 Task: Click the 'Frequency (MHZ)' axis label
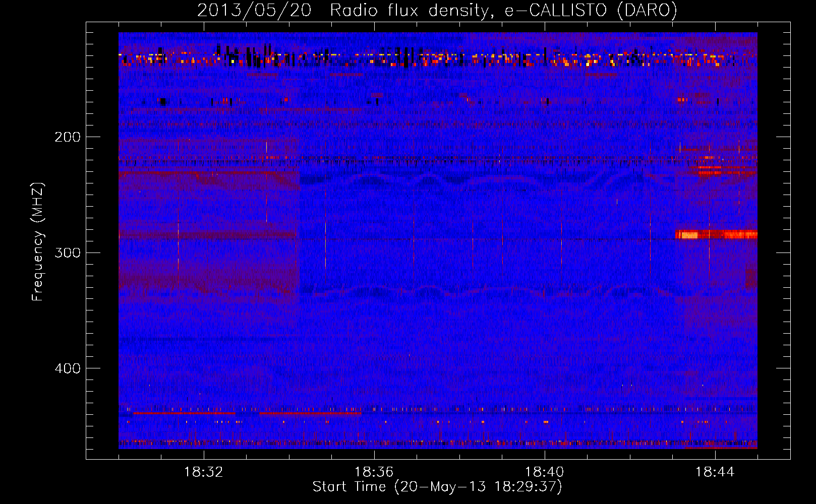pos(38,242)
